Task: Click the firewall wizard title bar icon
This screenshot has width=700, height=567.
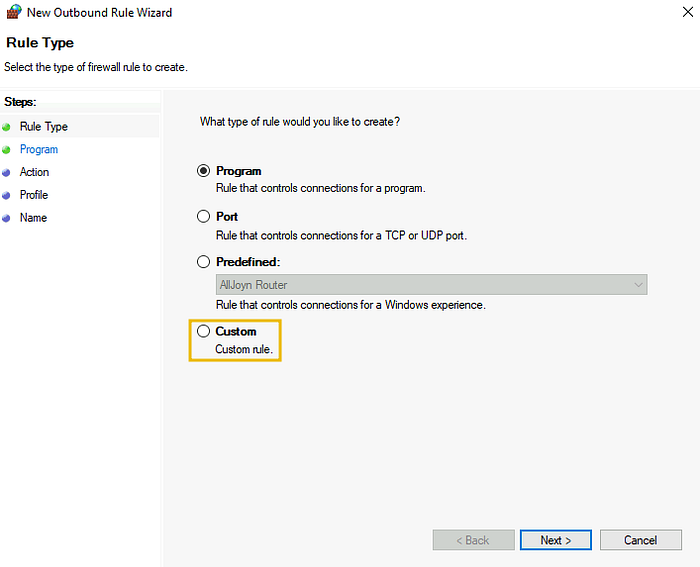Action: 14,13
